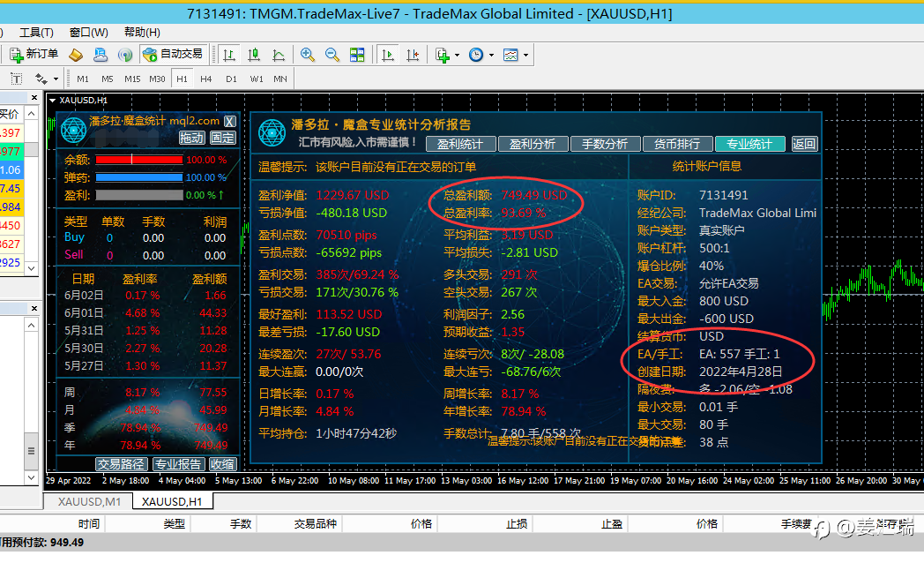Zoom in on the chart
Viewport: 924px width, 563px height.
(x=307, y=55)
